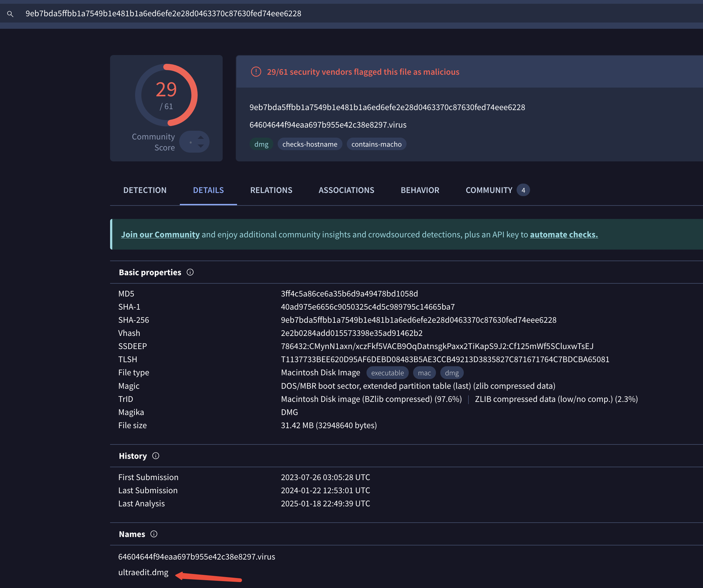Click the DETECTION tab
This screenshot has height=588, width=703.
(x=145, y=190)
